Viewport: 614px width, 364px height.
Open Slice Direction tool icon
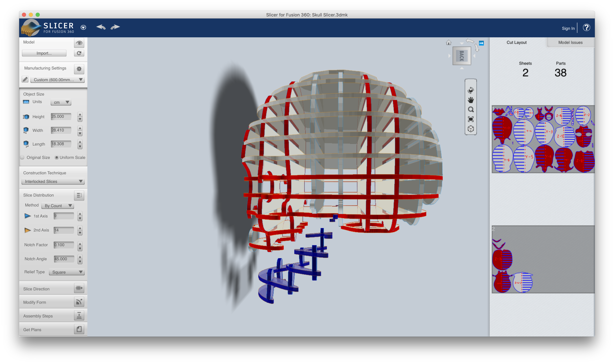click(x=79, y=288)
